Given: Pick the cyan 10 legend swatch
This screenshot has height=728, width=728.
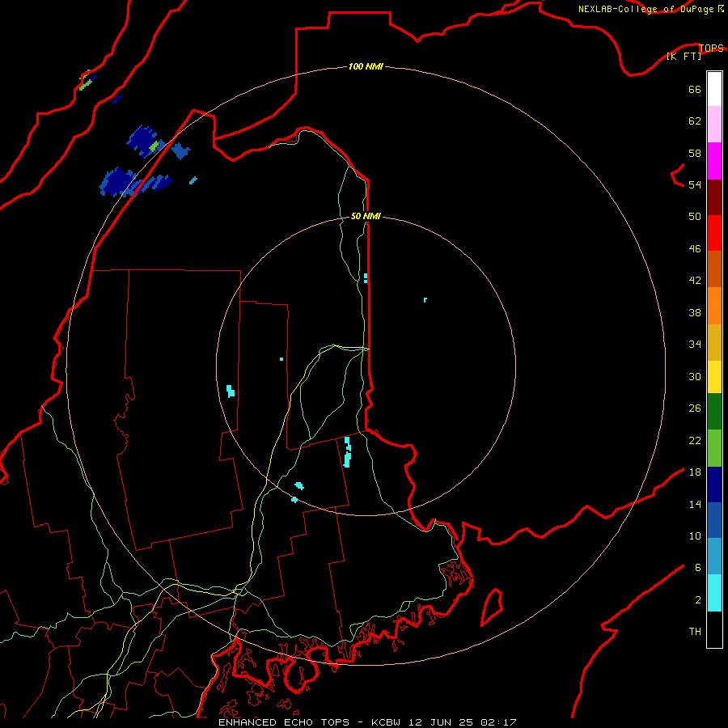Looking at the screenshot, I should [714, 593].
